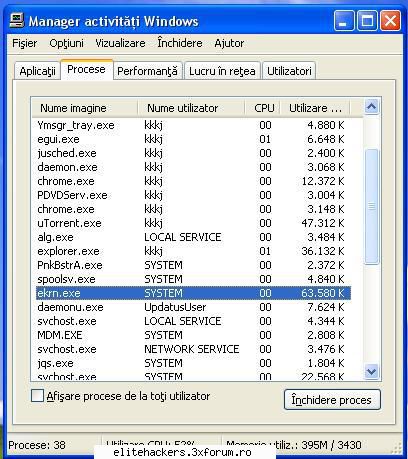Click the Închidere proces button

pyautogui.click(x=332, y=400)
